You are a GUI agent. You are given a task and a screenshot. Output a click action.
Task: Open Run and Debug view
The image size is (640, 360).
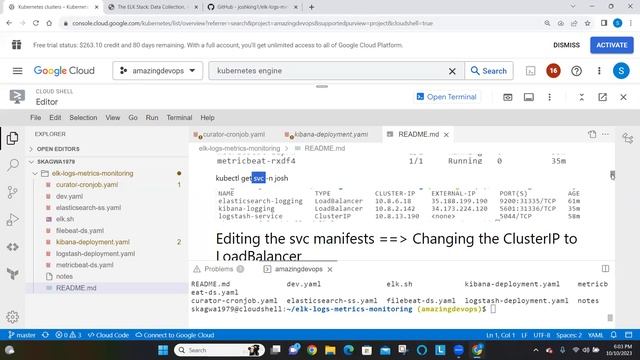coord(13,220)
